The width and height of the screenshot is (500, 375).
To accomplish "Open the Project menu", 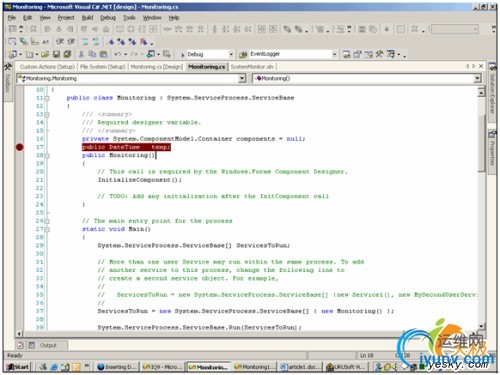I will (x=66, y=18).
